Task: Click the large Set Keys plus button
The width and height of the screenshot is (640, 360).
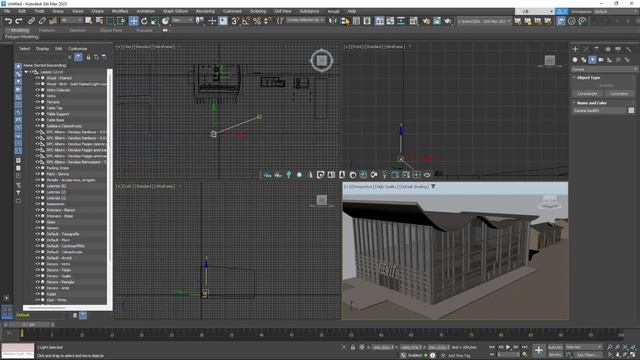Action: pyautogui.click(x=539, y=350)
